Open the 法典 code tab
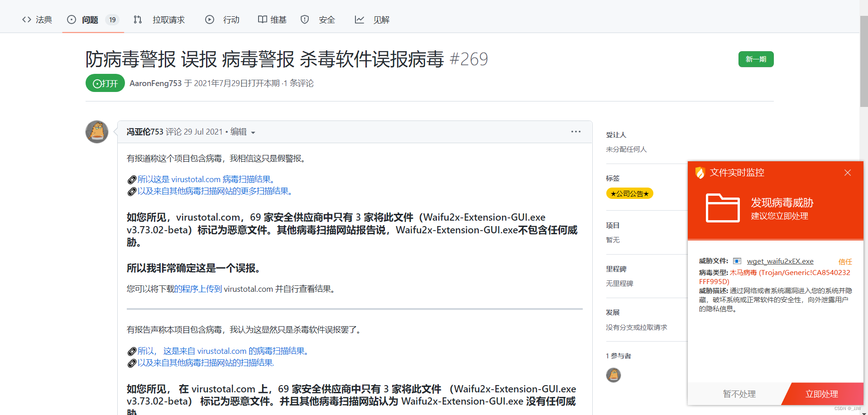868x415 pixels. [37, 19]
